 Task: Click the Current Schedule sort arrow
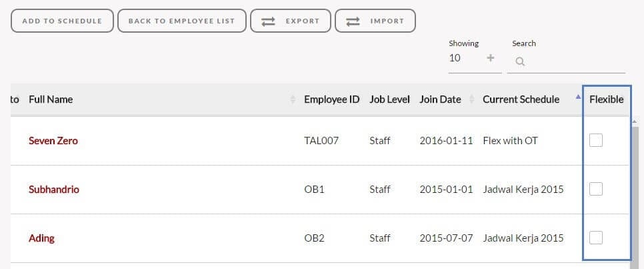click(x=578, y=97)
